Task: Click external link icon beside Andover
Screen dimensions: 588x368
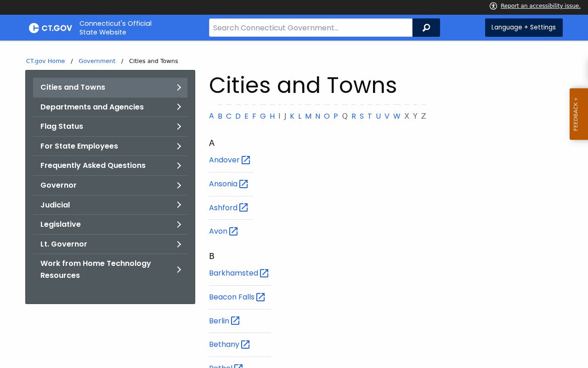Action: tap(246, 160)
